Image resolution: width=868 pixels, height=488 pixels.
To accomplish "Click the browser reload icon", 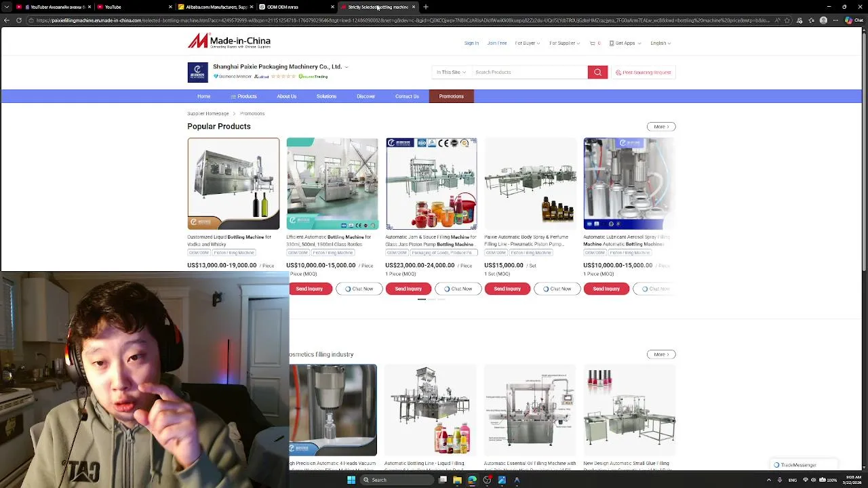I will pyautogui.click(x=19, y=20).
